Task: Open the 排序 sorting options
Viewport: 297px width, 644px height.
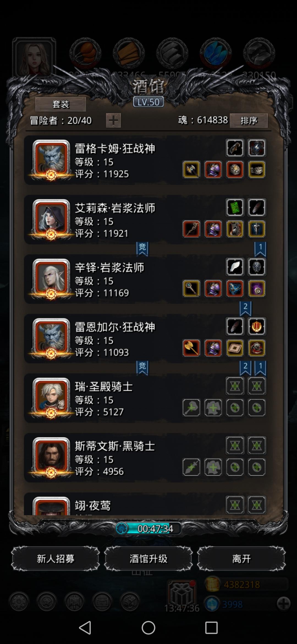Action: [x=249, y=121]
